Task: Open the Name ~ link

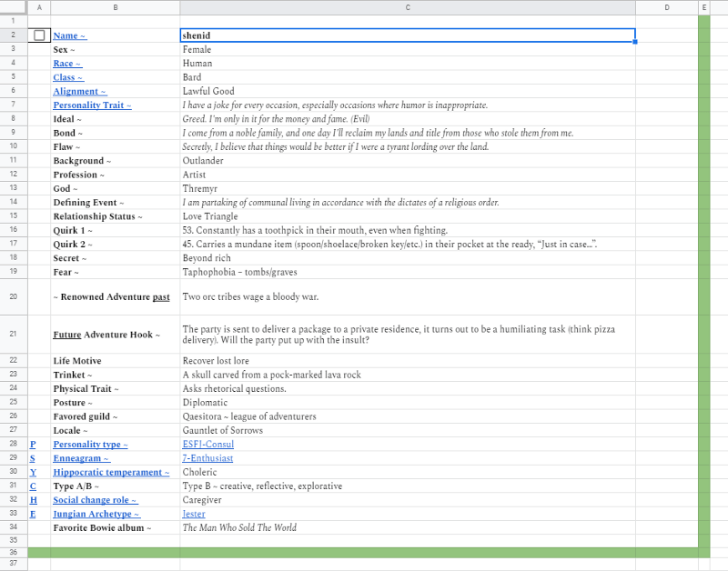Action: [69, 35]
